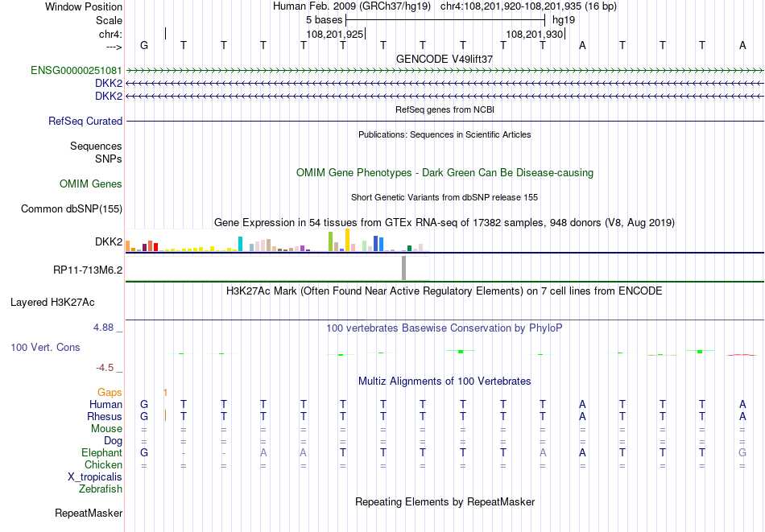
Task: Click the 108,201,930 coordinate marker
Action: coord(534,34)
